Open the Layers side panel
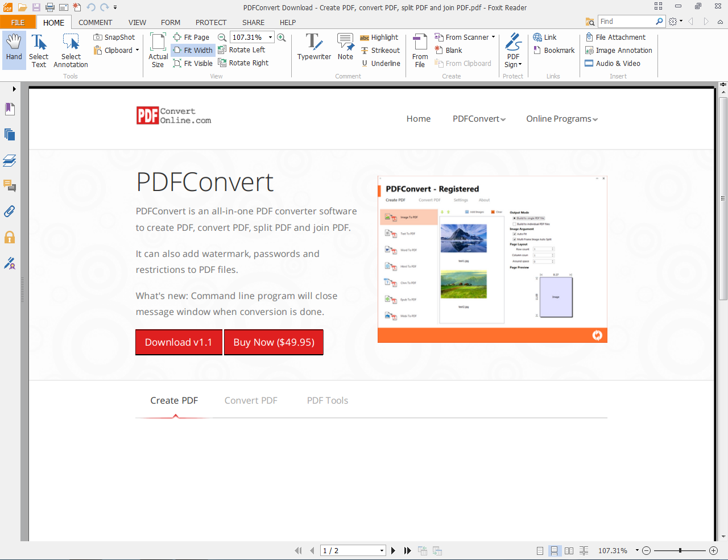Screen dimensions: 728x560 10,160
